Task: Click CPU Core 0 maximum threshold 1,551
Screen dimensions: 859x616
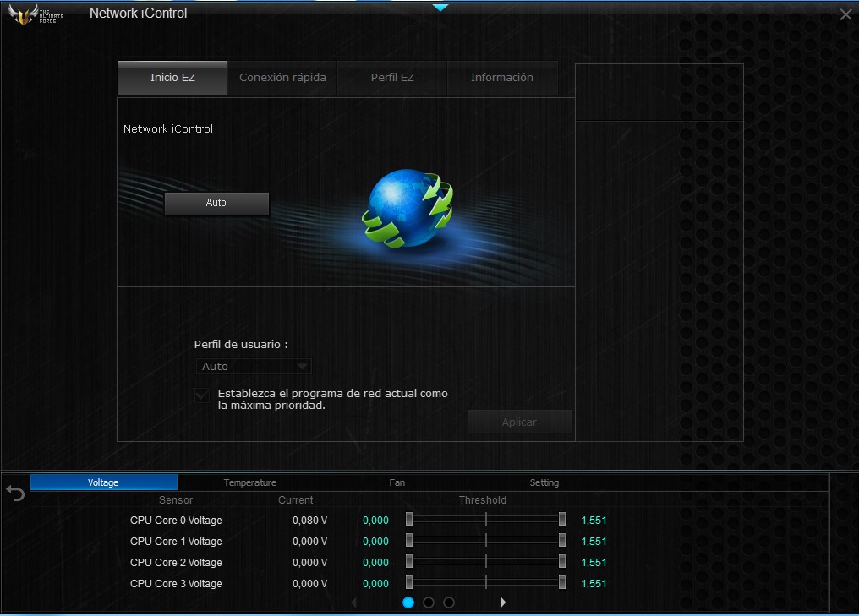Action: coord(594,521)
